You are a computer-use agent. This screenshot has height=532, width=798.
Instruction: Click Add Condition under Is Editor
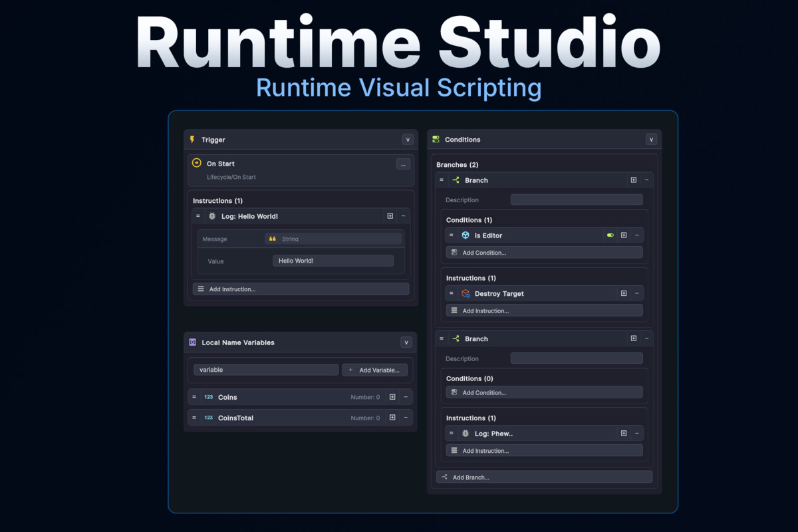(x=545, y=253)
